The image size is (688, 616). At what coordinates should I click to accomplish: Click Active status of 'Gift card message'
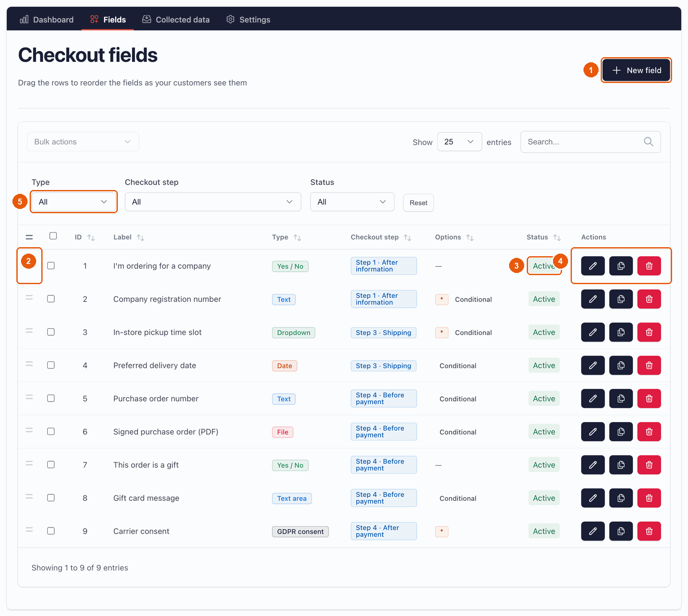coord(544,498)
